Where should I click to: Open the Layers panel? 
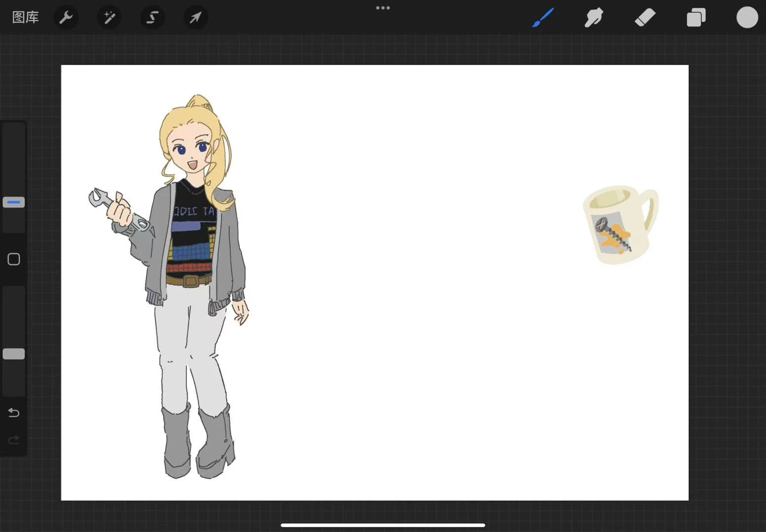(x=696, y=18)
